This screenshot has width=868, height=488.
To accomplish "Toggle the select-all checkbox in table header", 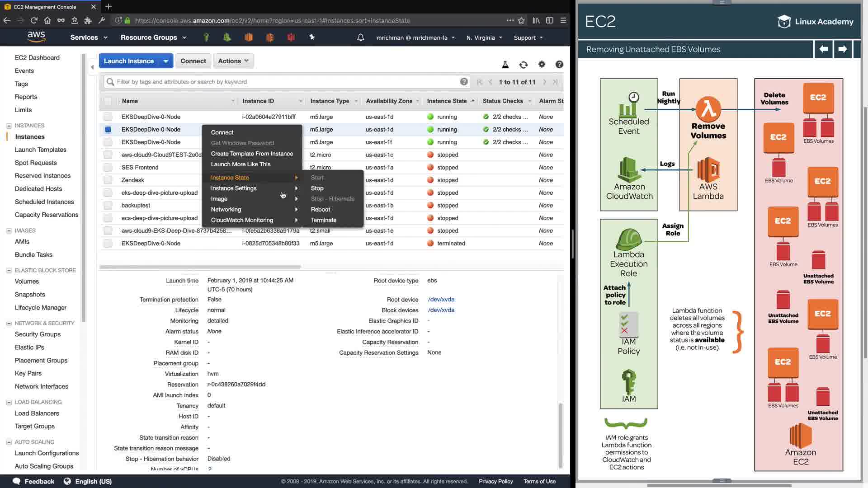I will [108, 101].
